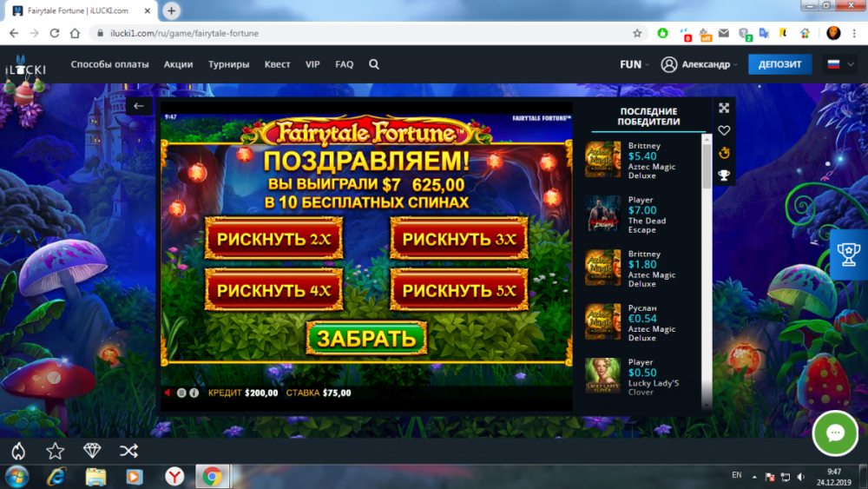Screen dimensions: 868x489
Task: Expand the Russian flag language selector
Action: [x=840, y=64]
